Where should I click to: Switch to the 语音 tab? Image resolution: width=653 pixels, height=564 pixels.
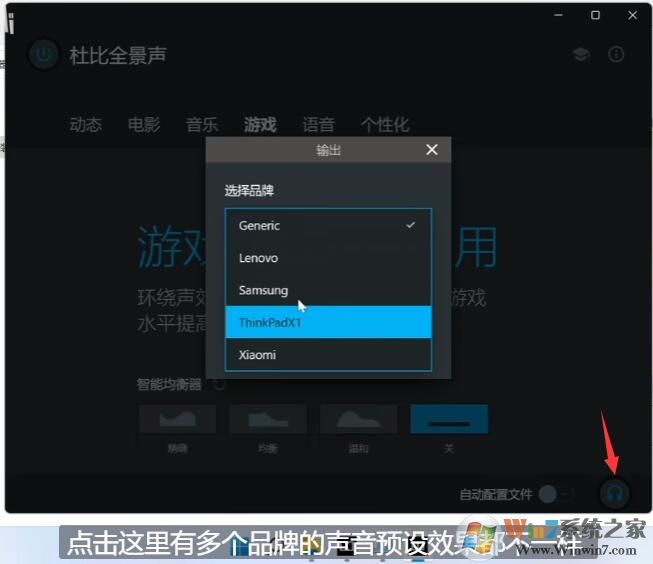point(319,124)
